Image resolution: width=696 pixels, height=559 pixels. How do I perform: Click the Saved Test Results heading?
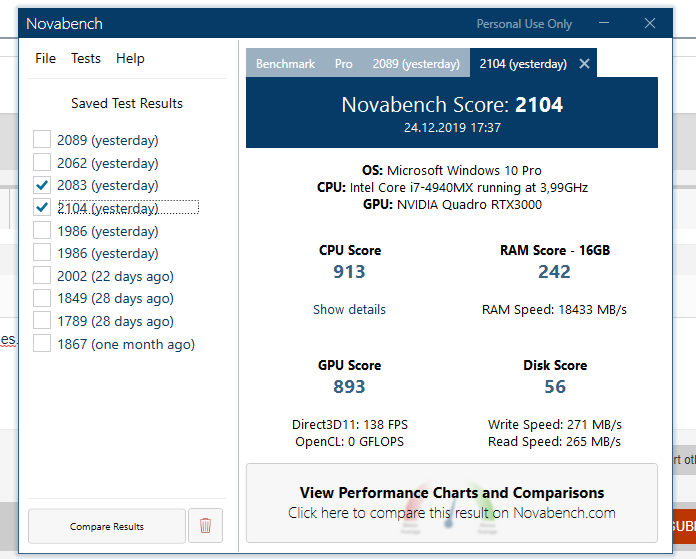(x=127, y=103)
